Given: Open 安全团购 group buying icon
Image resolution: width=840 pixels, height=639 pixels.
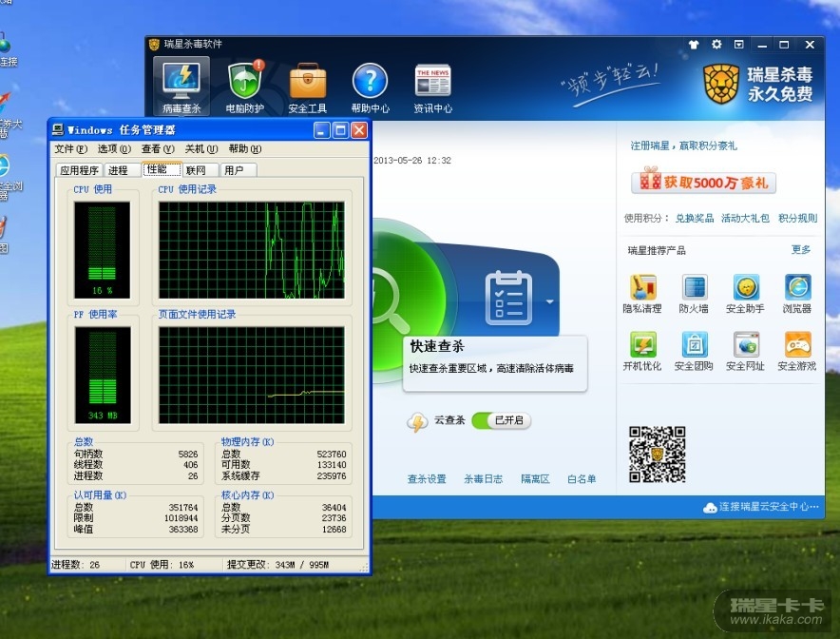Looking at the screenshot, I should (694, 351).
